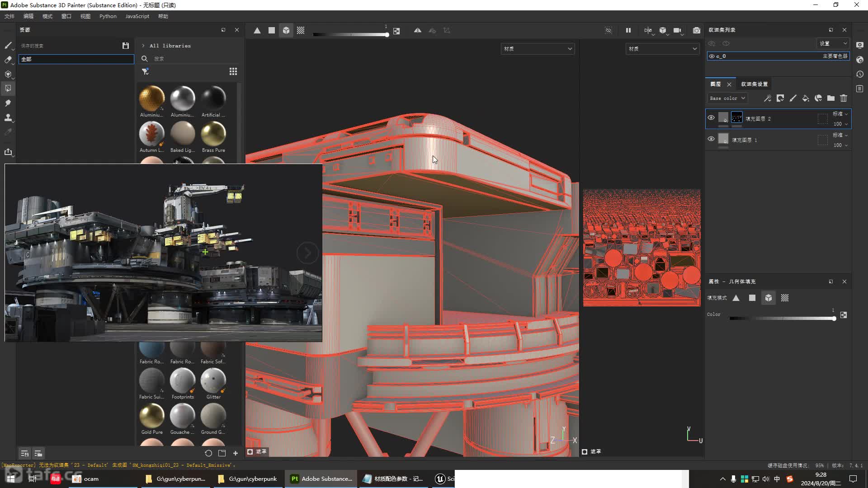Open the camera screenshot icon in viewport toolbar
The height and width of the screenshot is (488, 868).
[x=697, y=30]
